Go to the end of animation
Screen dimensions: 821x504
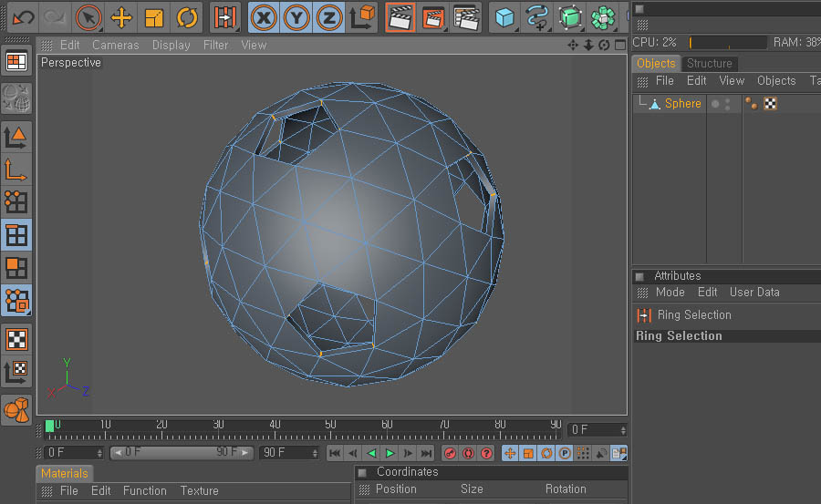tap(427, 453)
